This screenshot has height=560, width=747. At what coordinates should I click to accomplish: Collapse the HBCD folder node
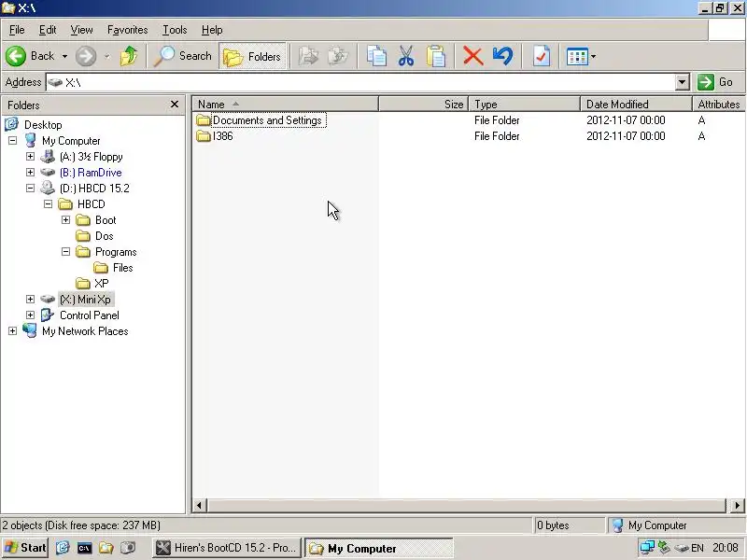tap(49, 203)
